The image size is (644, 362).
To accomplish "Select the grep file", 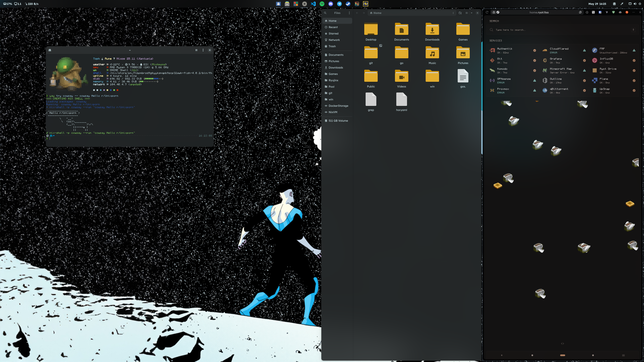I will click(x=371, y=99).
